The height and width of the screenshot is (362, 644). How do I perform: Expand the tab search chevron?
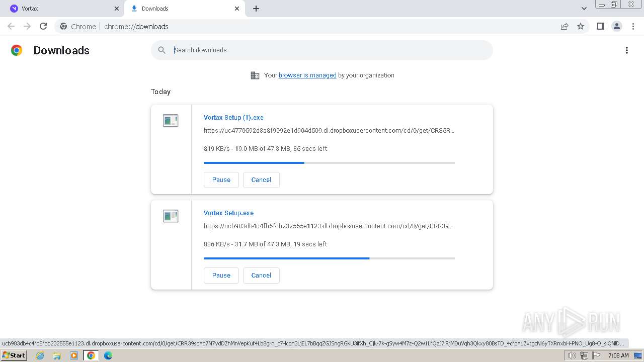click(584, 9)
